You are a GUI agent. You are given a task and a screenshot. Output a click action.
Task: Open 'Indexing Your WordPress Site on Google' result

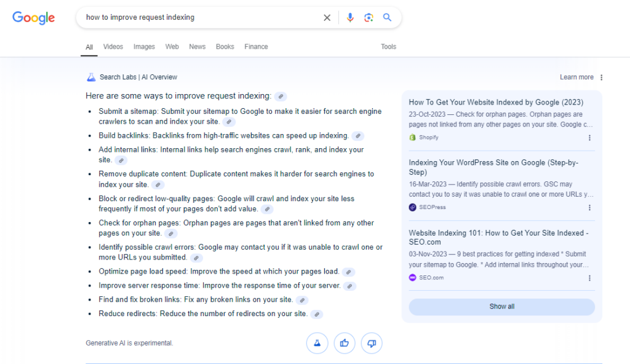[493, 167]
